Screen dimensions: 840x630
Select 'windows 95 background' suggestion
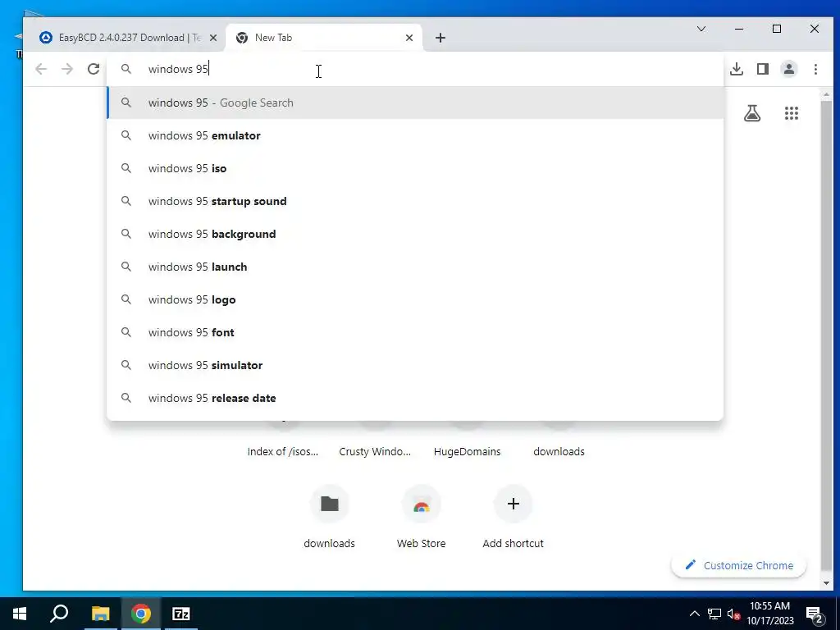pyautogui.click(x=415, y=234)
